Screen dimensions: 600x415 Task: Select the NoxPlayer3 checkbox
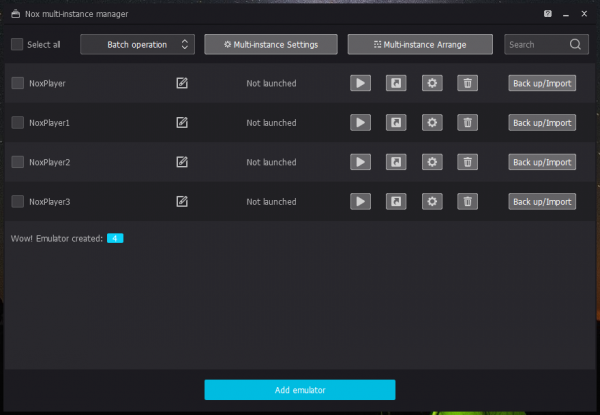(x=17, y=201)
